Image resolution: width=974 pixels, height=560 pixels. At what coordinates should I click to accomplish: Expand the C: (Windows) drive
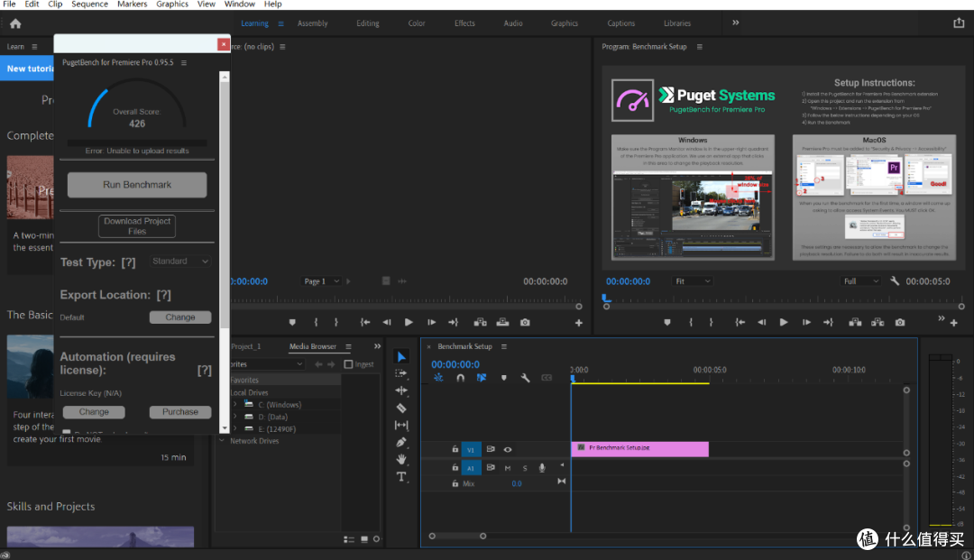tap(234, 405)
